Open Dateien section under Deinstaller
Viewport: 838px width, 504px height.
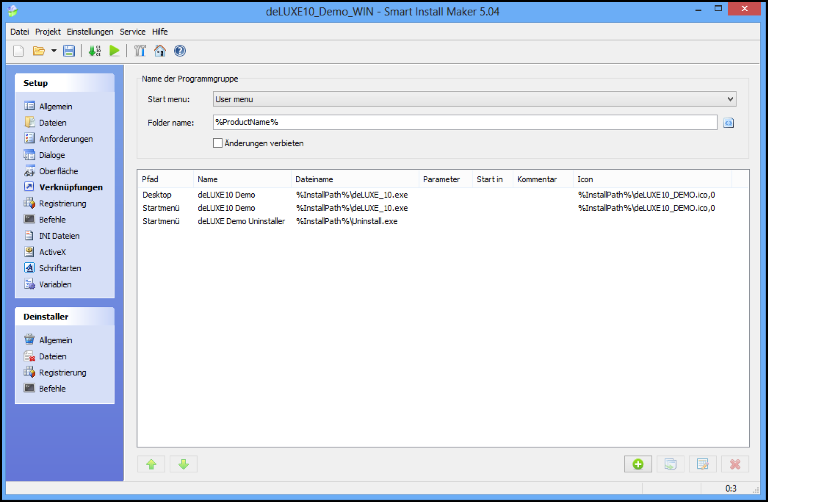pos(53,356)
